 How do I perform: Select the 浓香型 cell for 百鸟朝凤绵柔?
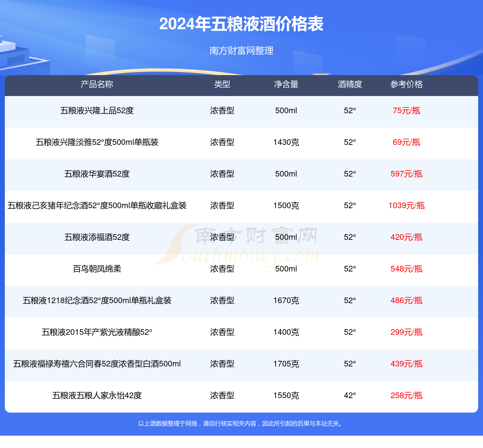pyautogui.click(x=222, y=269)
